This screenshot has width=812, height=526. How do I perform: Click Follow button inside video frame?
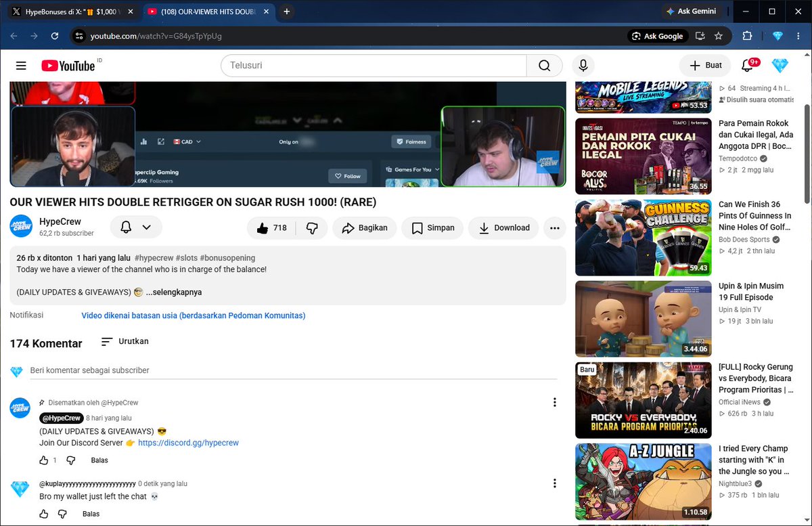point(348,176)
